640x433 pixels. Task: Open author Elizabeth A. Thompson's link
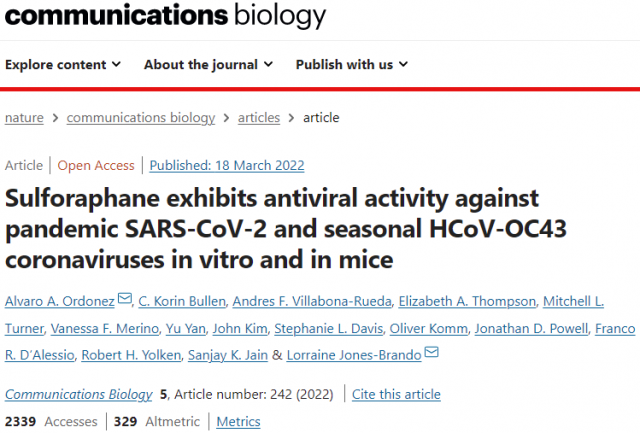(467, 301)
